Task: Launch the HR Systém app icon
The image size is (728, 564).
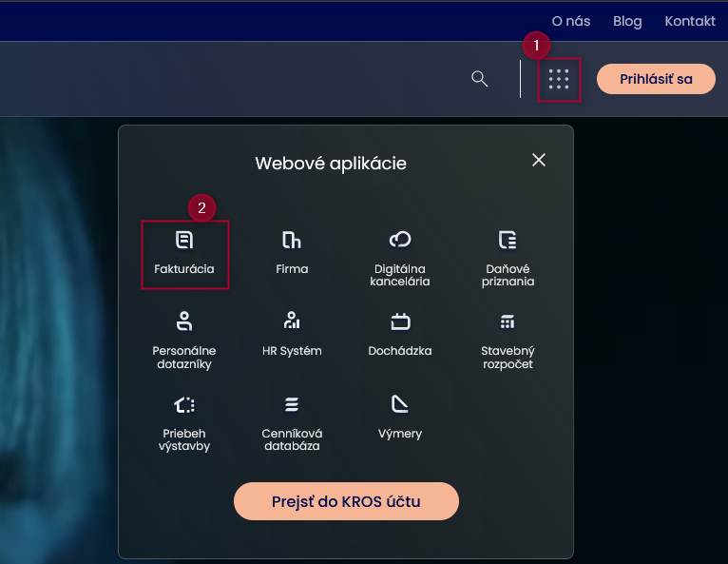Action: [x=292, y=321]
